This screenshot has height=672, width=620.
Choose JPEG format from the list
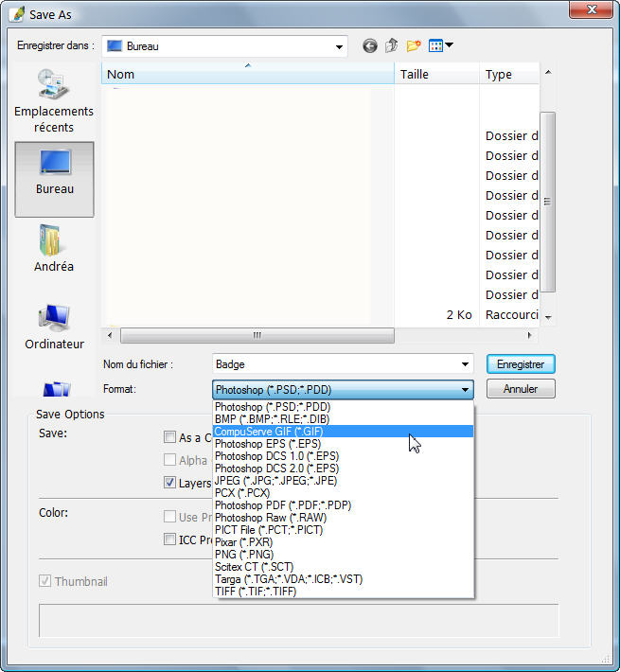344,481
